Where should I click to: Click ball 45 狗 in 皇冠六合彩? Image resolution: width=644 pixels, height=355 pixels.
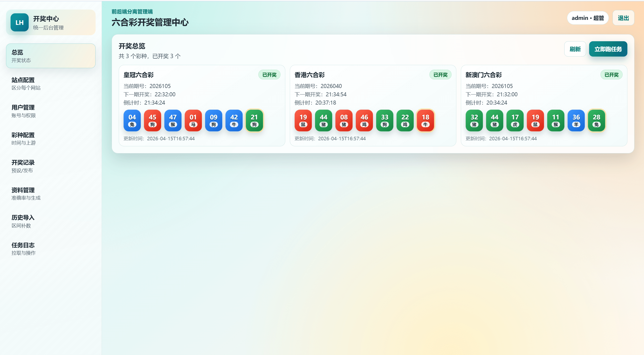[152, 120]
